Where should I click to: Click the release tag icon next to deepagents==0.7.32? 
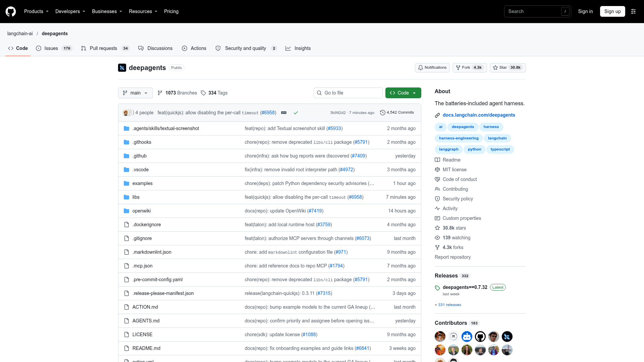437,288
